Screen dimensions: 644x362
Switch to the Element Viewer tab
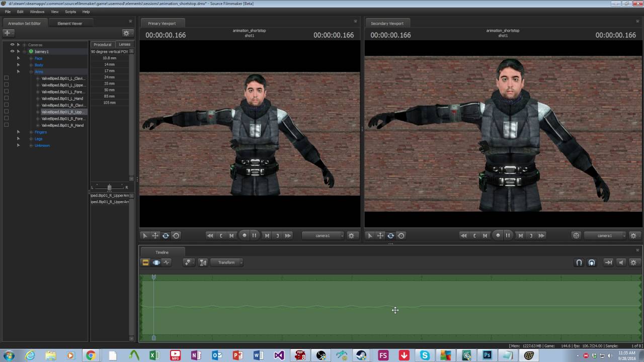point(70,23)
